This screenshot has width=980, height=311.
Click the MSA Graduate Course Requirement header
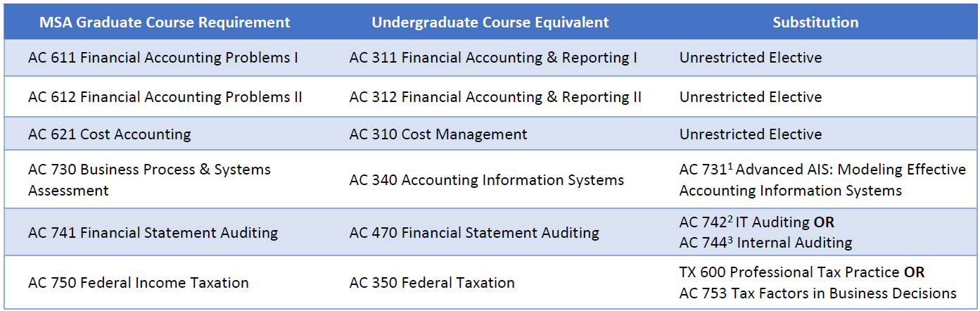[165, 22]
